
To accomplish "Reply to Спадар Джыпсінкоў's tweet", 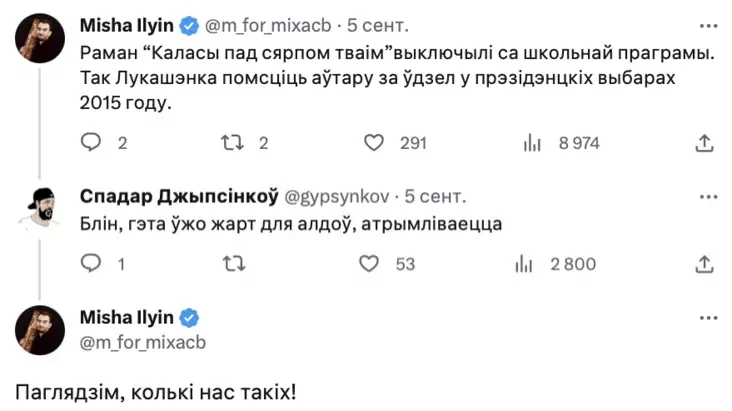I will (91, 264).
